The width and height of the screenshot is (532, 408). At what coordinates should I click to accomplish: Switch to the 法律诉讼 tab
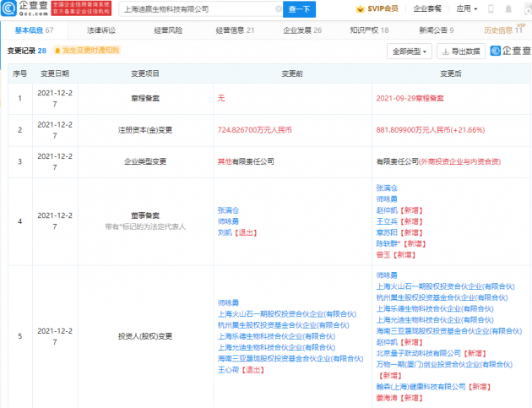click(x=101, y=30)
